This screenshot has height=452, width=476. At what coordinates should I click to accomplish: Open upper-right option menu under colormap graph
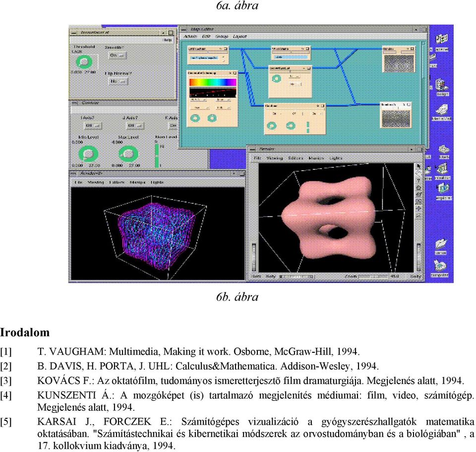point(223,100)
